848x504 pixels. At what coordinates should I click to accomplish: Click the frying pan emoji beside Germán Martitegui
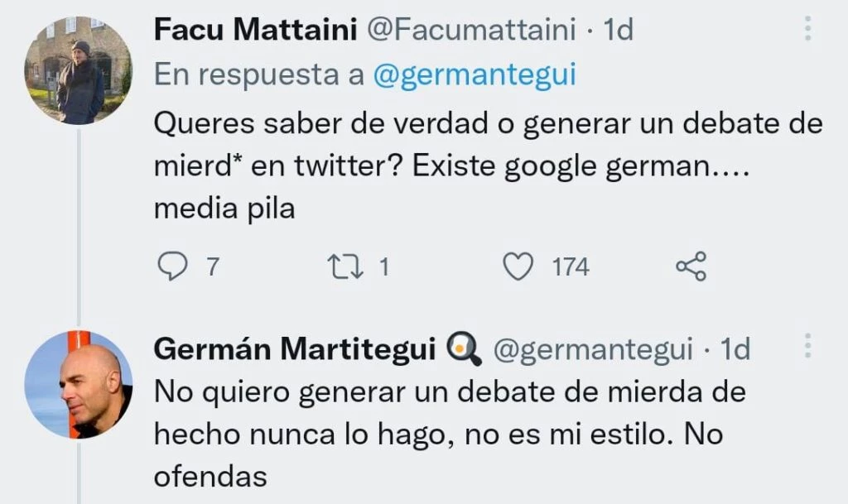[465, 350]
